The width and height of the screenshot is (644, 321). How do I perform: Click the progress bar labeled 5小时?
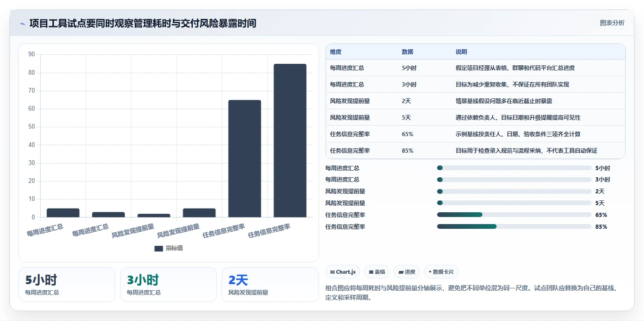pyautogui.click(x=514, y=168)
